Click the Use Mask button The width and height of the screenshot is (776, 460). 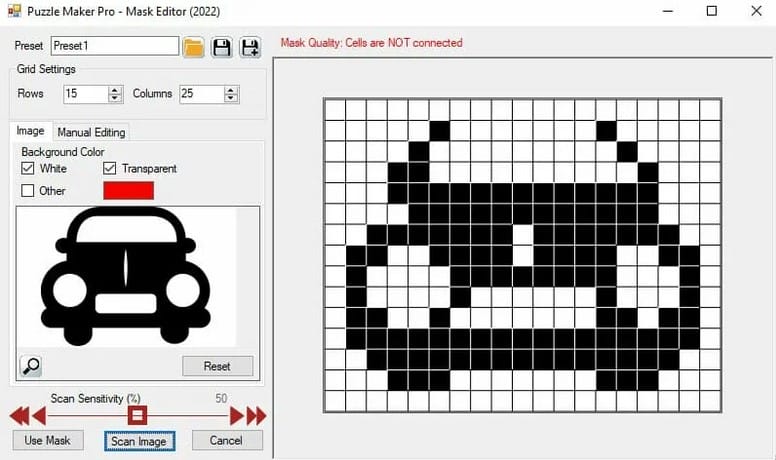(47, 440)
